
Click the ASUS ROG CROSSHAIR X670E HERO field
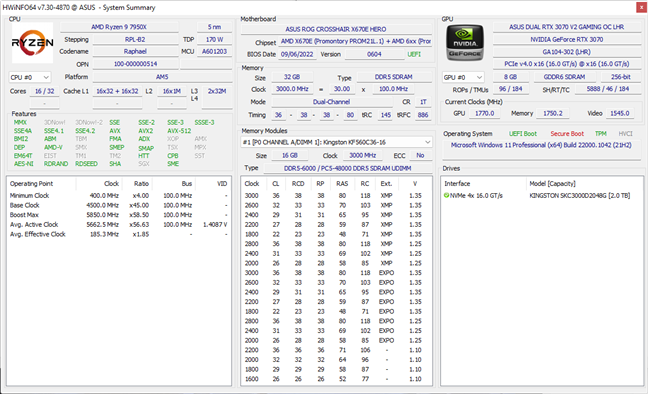pos(336,29)
